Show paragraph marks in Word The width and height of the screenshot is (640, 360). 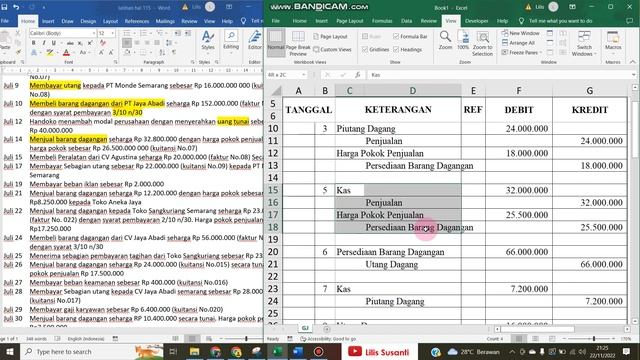(174, 53)
